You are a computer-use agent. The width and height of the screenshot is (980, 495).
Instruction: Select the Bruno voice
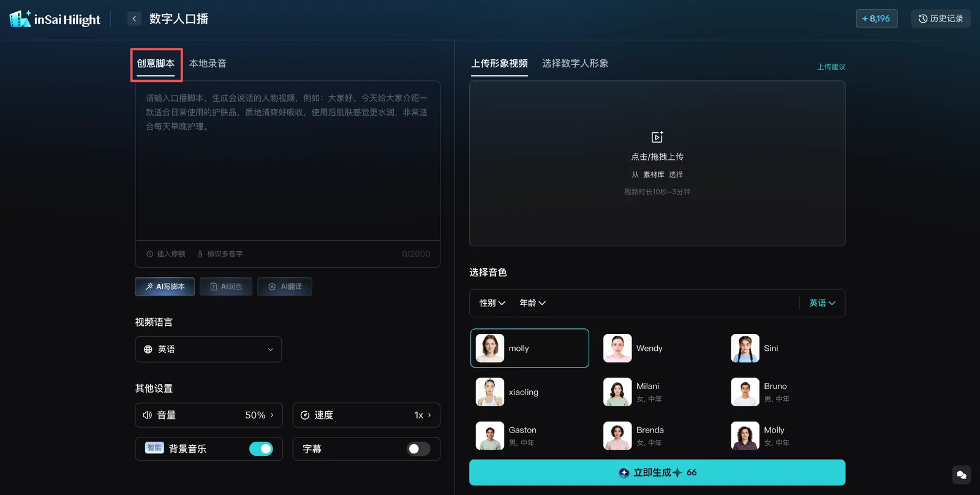pyautogui.click(x=785, y=392)
